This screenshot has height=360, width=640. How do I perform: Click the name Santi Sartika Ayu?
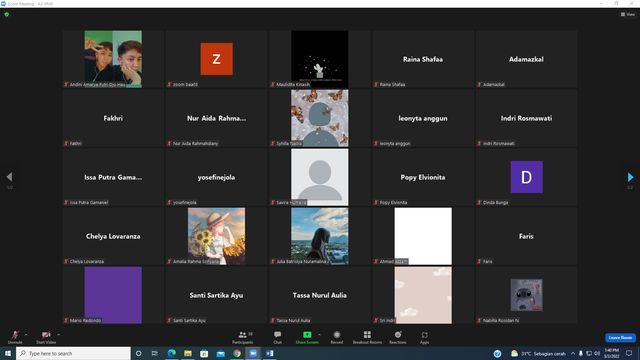(x=216, y=295)
